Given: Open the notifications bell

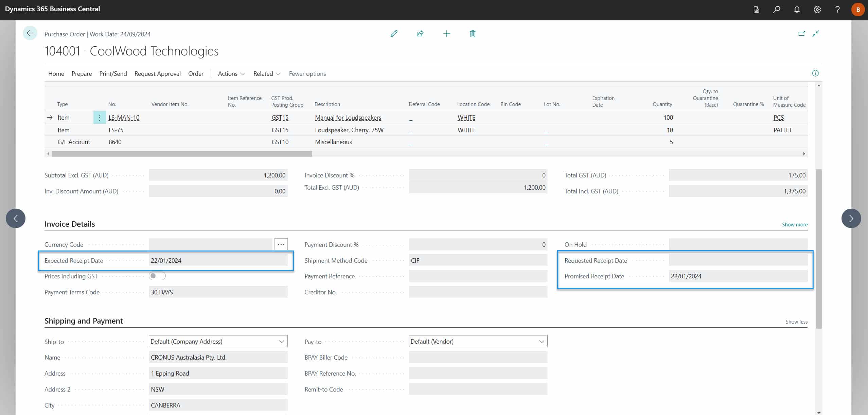Looking at the screenshot, I should tap(797, 10).
